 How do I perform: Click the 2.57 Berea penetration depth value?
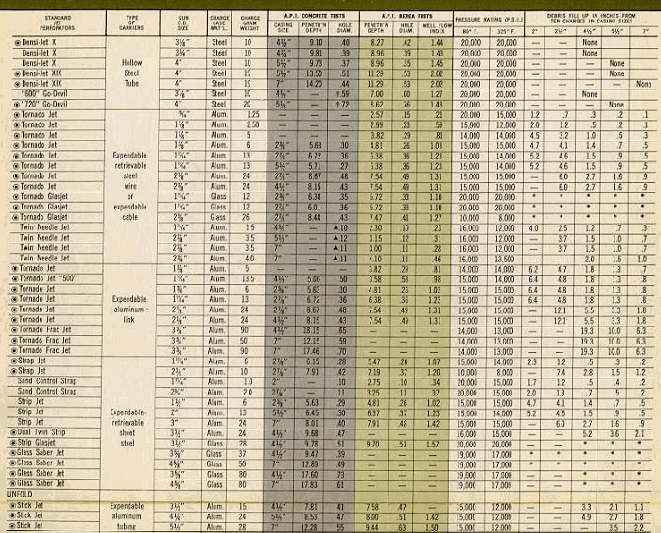coord(376,115)
